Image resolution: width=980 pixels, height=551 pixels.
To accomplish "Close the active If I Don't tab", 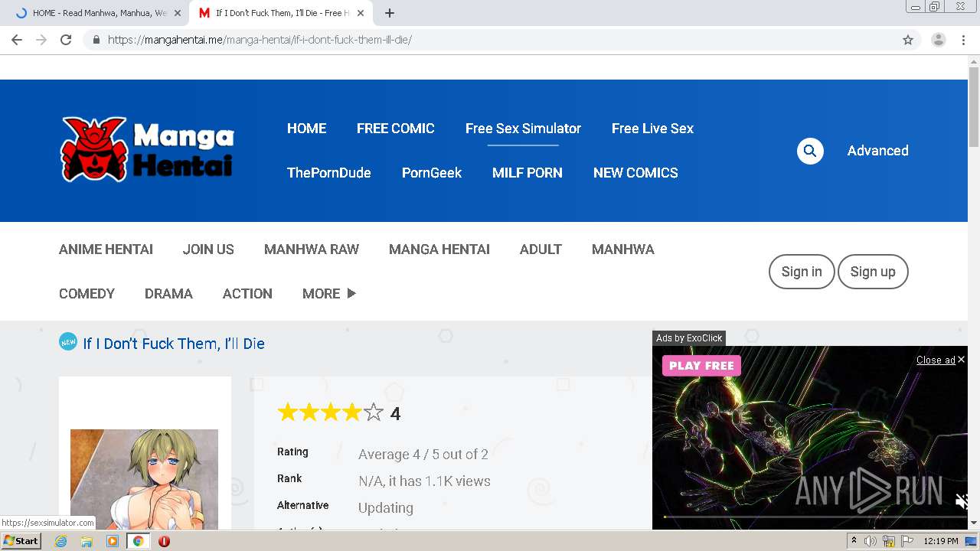I will (x=361, y=13).
